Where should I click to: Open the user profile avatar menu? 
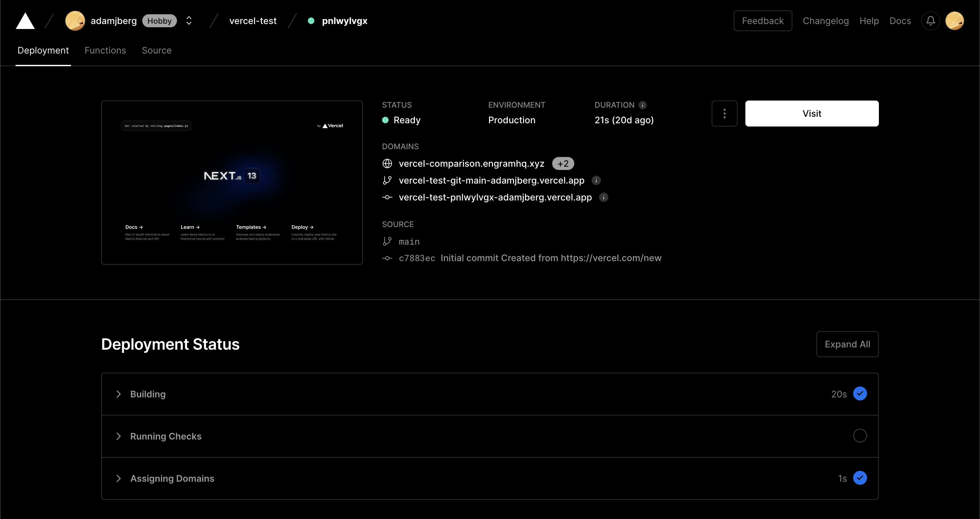tap(954, 20)
